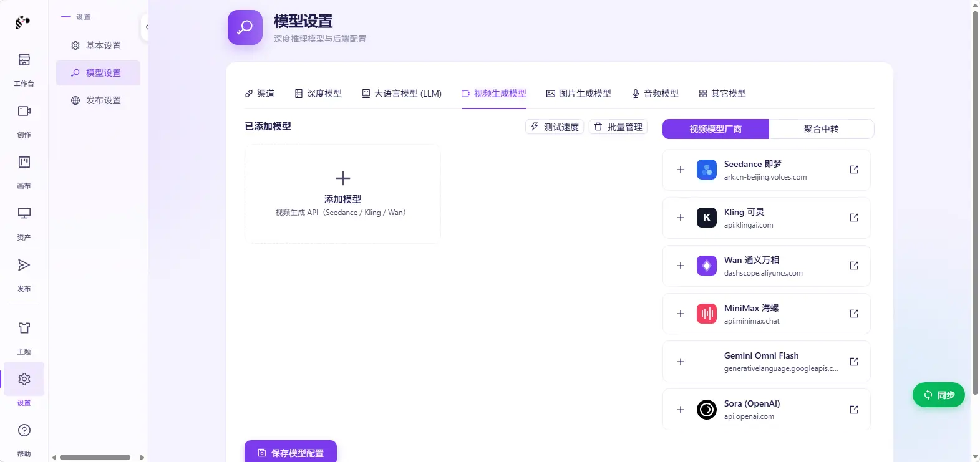
Task: Click the app logo at top left
Action: pyautogui.click(x=22, y=22)
